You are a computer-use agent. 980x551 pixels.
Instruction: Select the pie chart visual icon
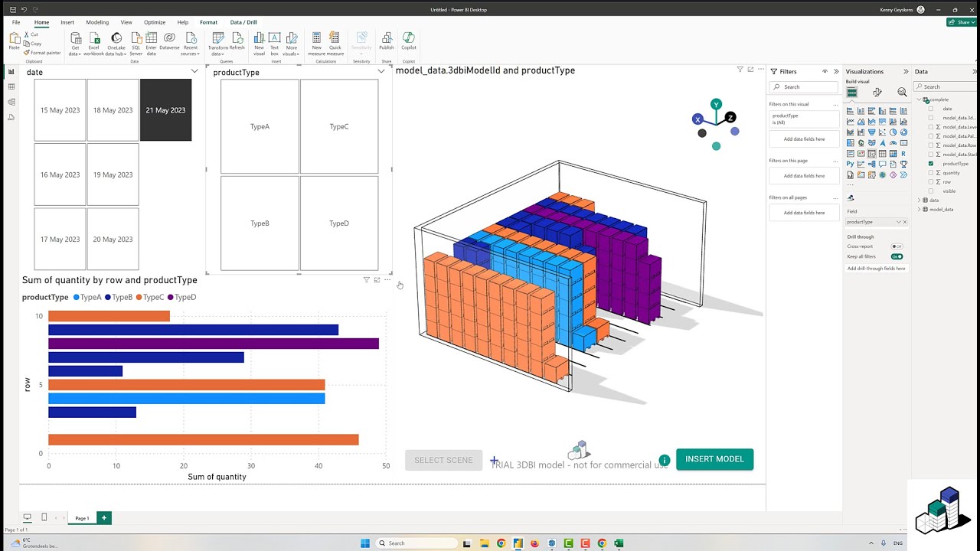tap(893, 132)
